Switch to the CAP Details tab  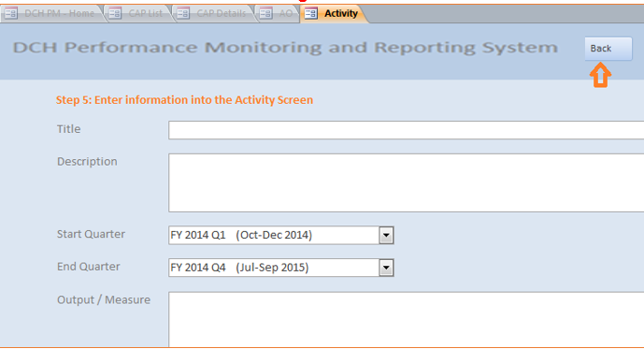click(214, 13)
